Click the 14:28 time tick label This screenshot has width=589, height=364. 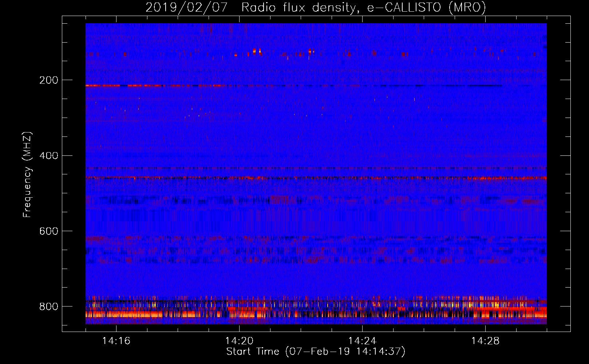coord(485,341)
